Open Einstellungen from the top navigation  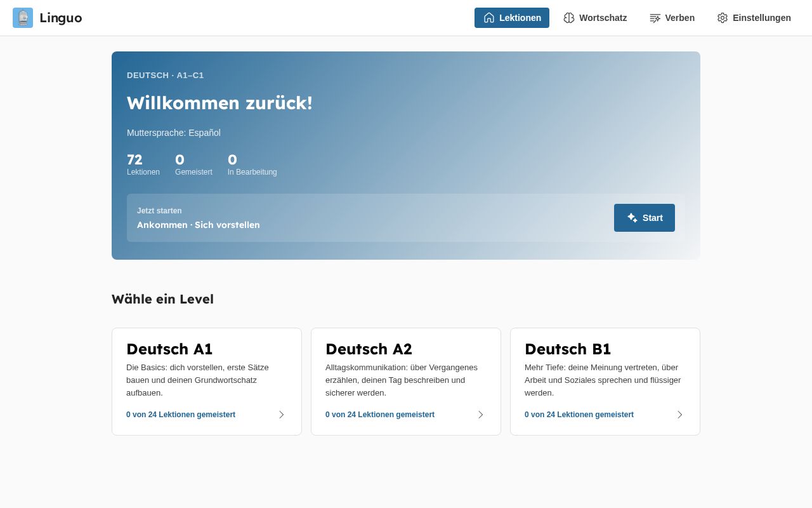(754, 18)
